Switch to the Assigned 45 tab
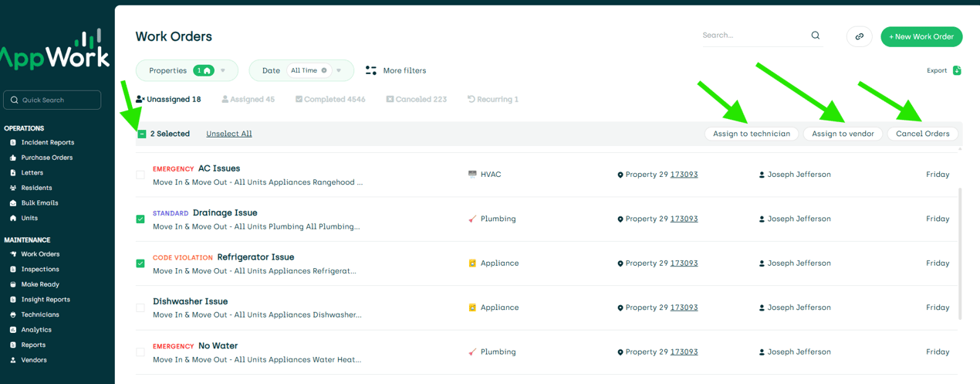Screen dimensions: 980x384 [x=248, y=99]
